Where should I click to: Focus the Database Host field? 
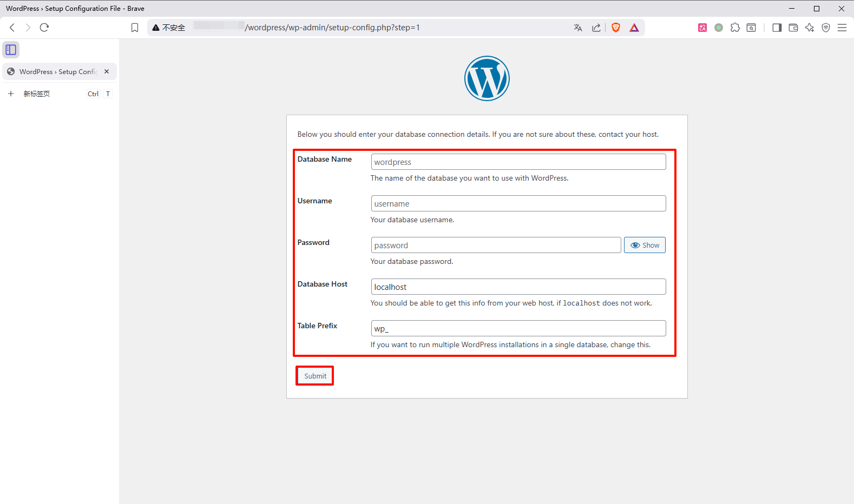pyautogui.click(x=518, y=287)
